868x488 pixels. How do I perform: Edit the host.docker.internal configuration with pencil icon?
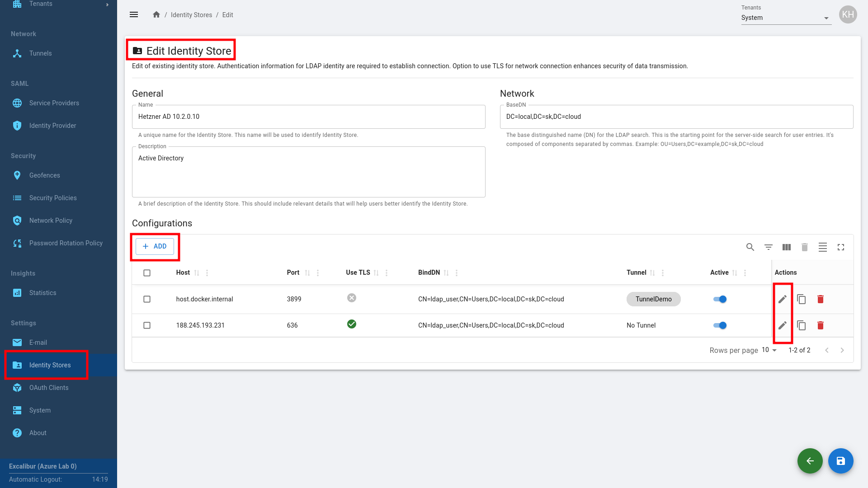pos(783,299)
